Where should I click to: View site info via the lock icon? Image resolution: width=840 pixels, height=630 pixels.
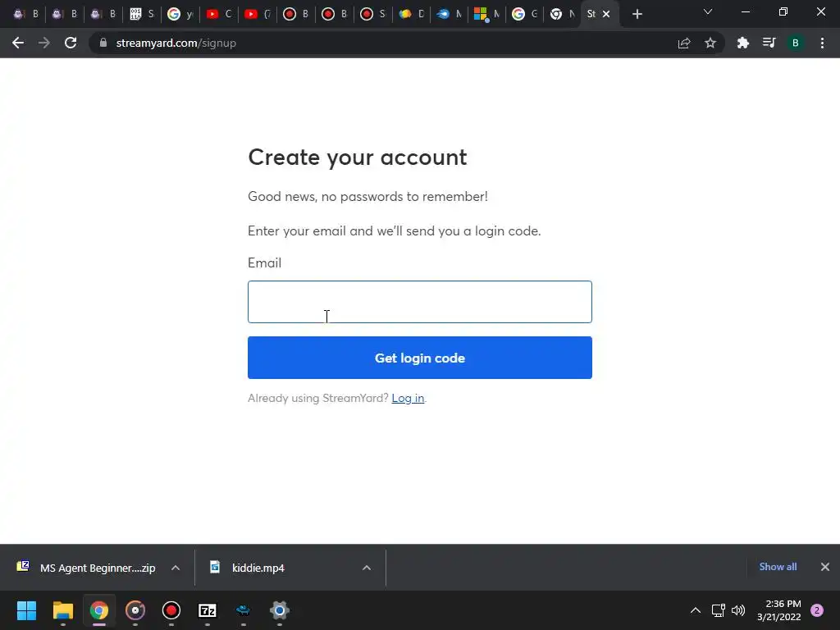click(103, 43)
